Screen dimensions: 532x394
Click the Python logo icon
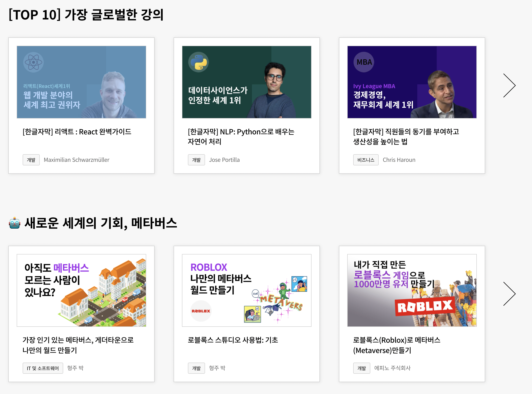(198, 62)
